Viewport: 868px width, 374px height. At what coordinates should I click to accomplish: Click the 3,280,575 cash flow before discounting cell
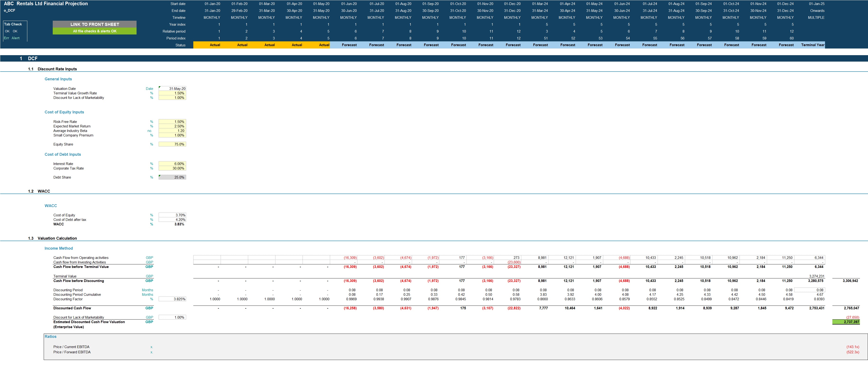(816, 281)
